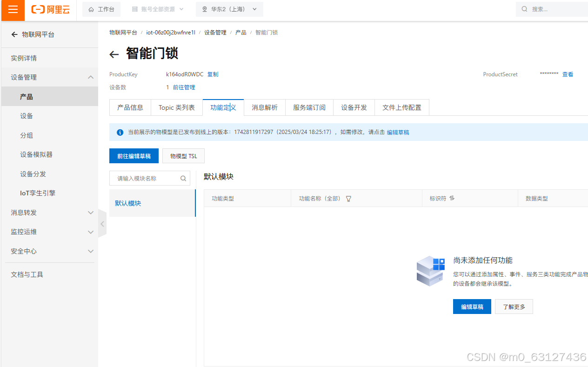Image resolution: width=588 pixels, height=367 pixels.
Task: Switch to the Topic 类列表 tab
Action: [x=177, y=107]
